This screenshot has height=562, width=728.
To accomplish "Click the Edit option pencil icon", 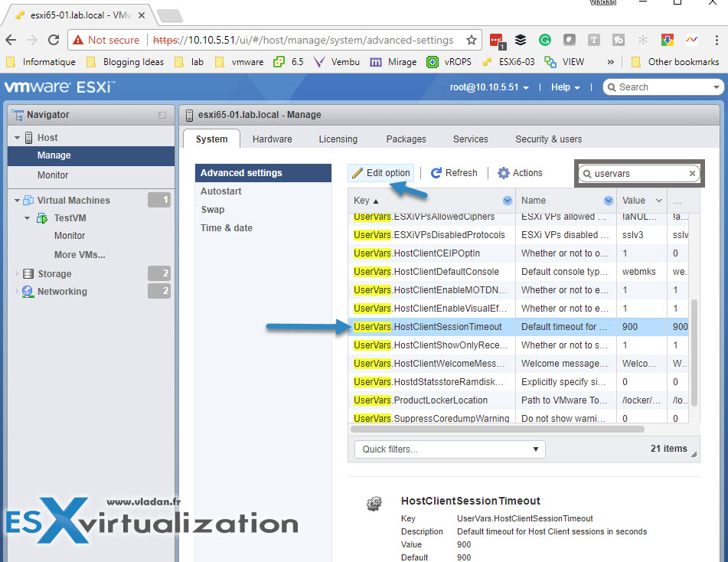I will [x=357, y=173].
